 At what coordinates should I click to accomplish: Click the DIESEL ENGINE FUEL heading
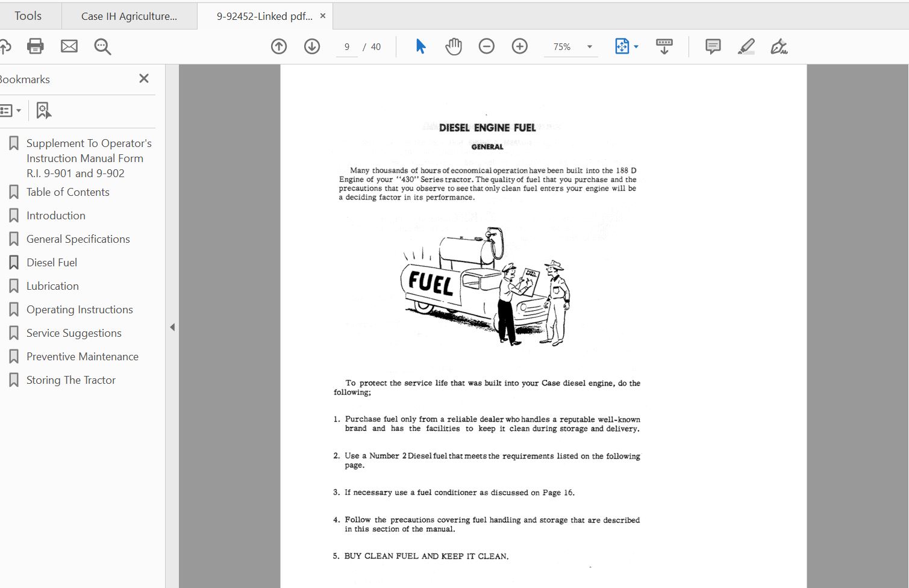click(x=487, y=128)
